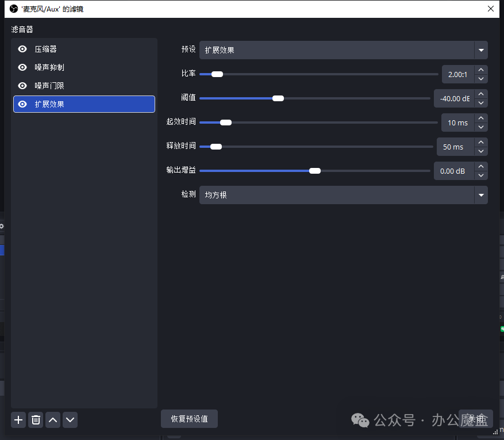
Task: Decrease 释放时间 with down arrow
Action: (481, 151)
